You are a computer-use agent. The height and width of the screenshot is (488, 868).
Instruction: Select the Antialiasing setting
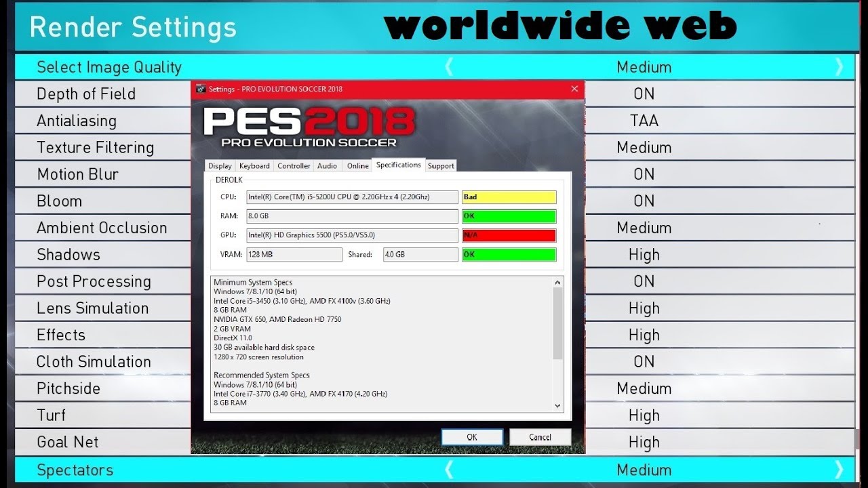pyautogui.click(x=77, y=121)
